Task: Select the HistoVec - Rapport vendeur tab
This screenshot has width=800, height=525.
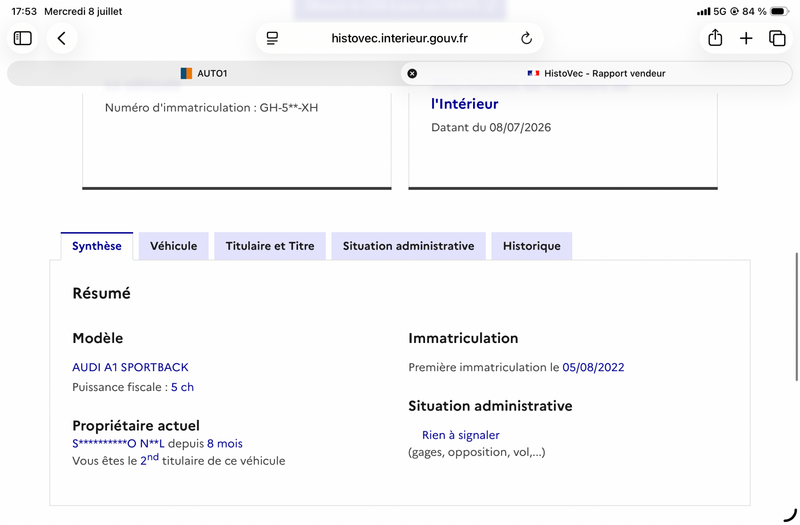Action: pos(596,73)
